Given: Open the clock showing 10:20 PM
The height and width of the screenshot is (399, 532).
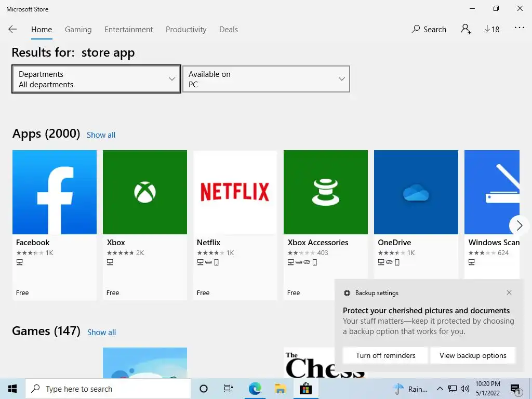Looking at the screenshot, I should click(488, 389).
